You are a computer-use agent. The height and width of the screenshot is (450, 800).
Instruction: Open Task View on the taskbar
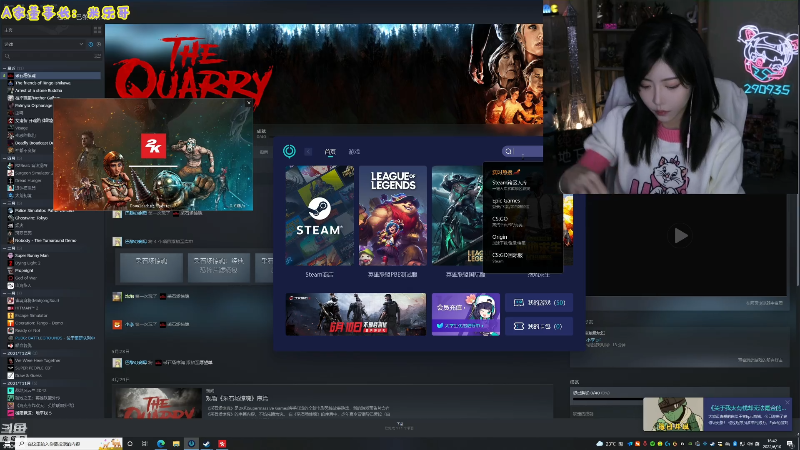145,443
